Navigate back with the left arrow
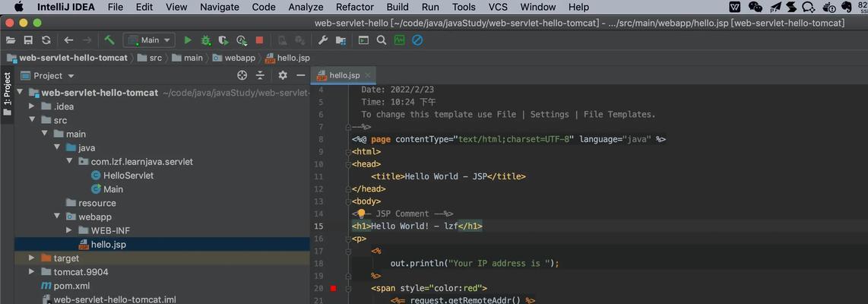868x304 pixels. [68, 40]
